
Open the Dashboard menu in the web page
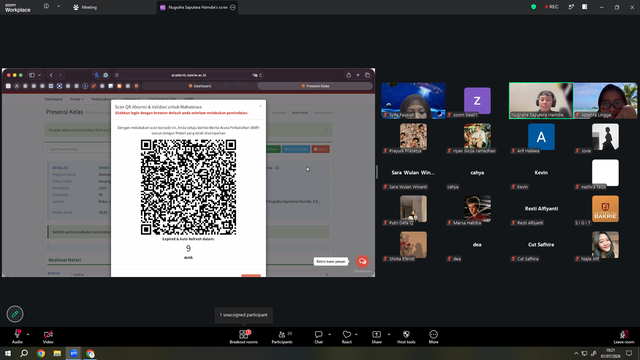coord(53,99)
